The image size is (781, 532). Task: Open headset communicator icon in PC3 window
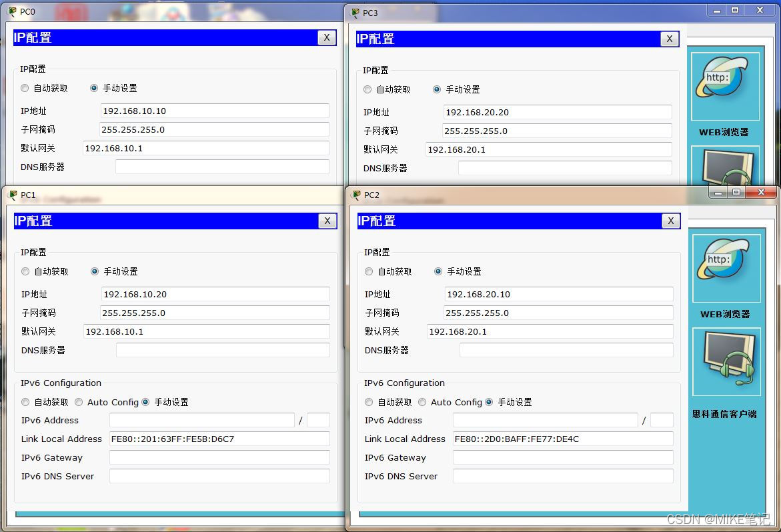point(725,166)
